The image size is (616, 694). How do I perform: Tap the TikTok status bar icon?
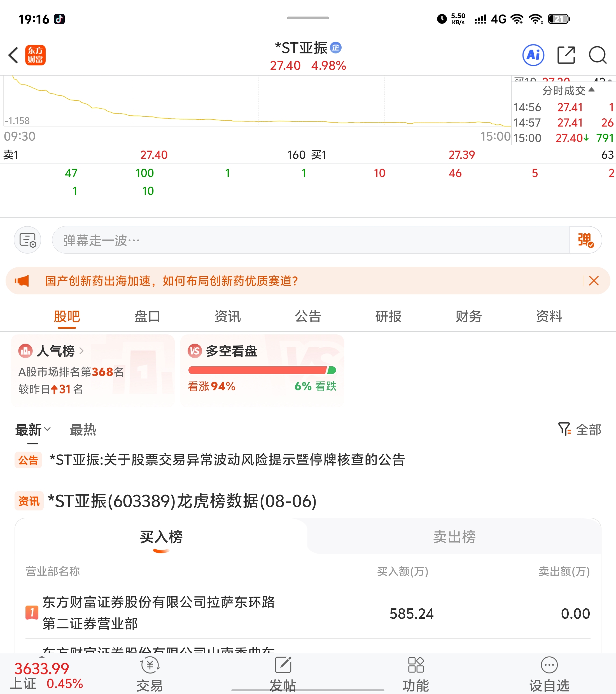point(59,19)
